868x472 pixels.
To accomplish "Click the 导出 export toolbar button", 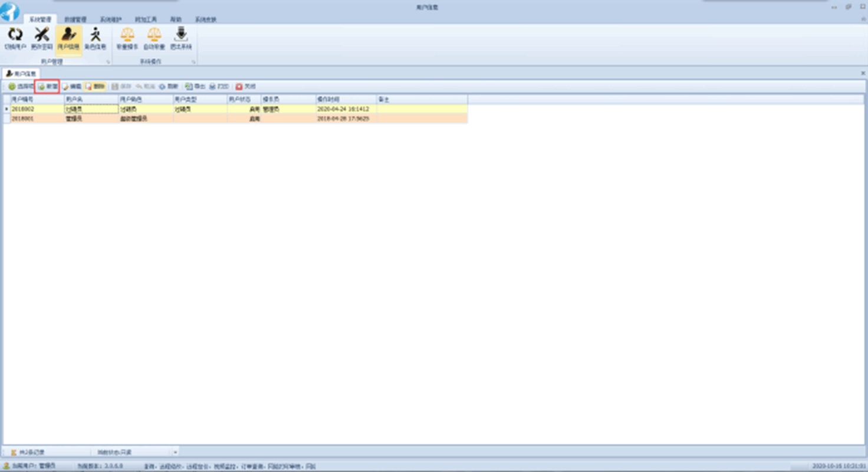I will [x=195, y=87].
